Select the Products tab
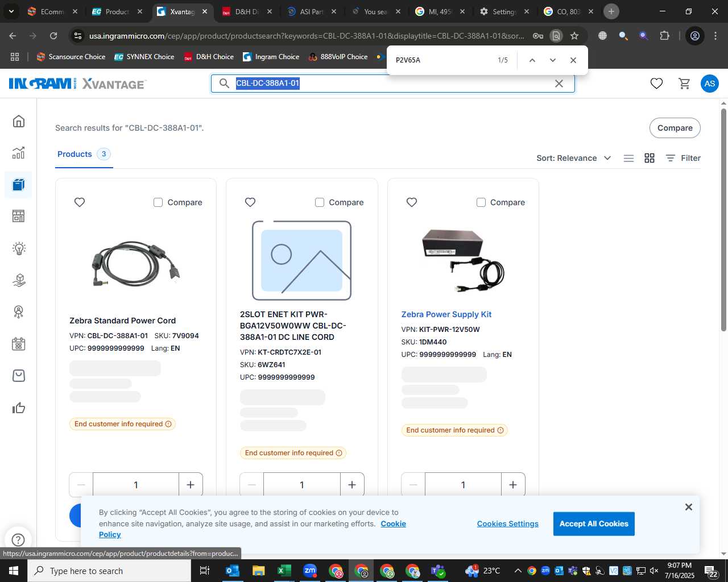Image resolution: width=728 pixels, height=582 pixels. click(84, 154)
